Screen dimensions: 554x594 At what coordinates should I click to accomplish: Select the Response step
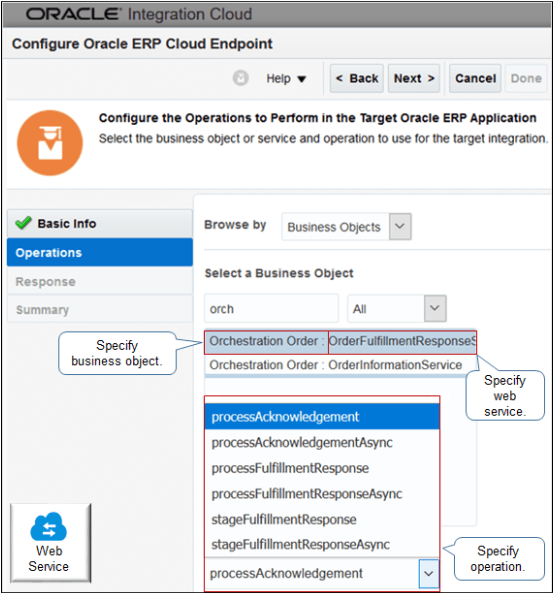[100, 281]
